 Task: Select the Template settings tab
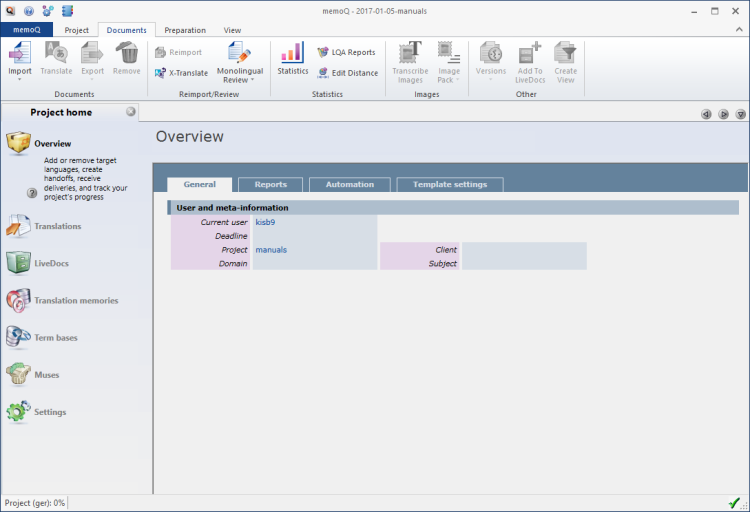click(x=450, y=184)
